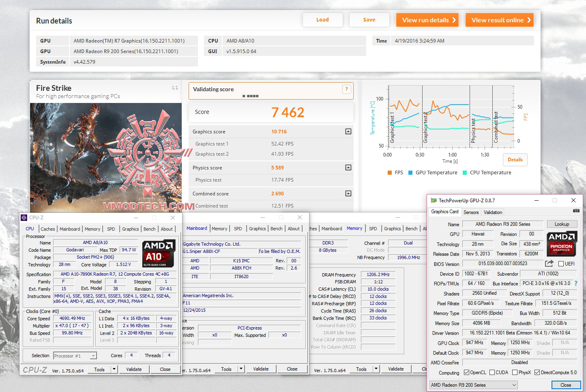Image resolution: width=586 pixels, height=392 pixels.
Task: Collapse the Graphics score section
Action: click(x=348, y=131)
